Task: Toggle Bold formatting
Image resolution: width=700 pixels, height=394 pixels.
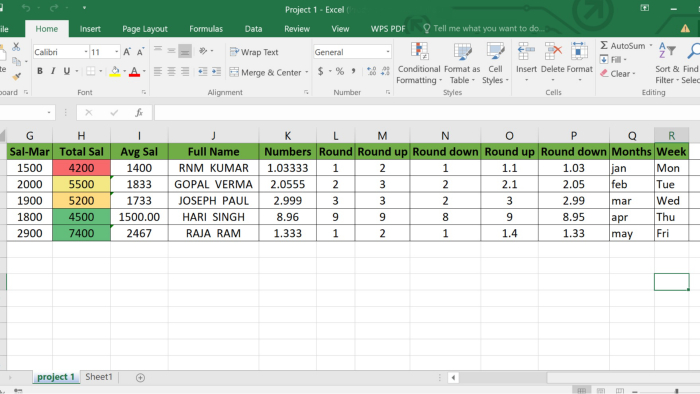Action: click(x=40, y=71)
